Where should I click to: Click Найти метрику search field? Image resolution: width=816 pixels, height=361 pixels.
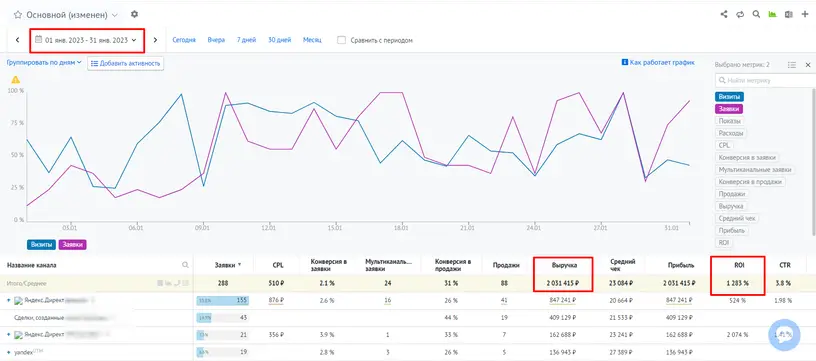pos(765,81)
